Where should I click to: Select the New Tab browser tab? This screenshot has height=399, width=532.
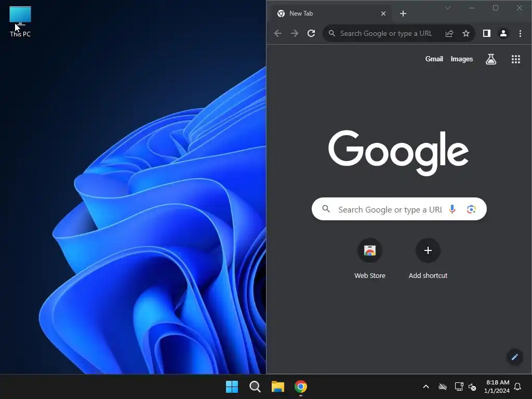point(331,14)
